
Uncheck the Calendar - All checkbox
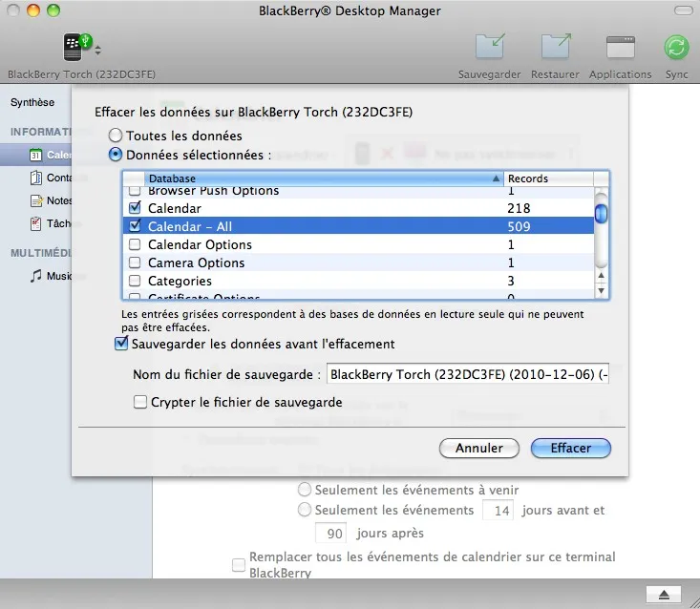(135, 226)
